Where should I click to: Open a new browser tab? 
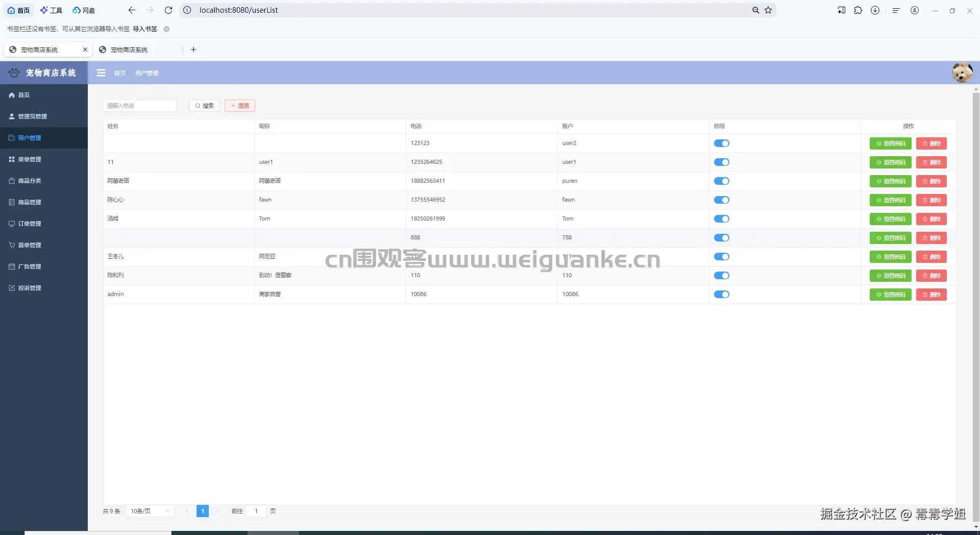coord(193,50)
